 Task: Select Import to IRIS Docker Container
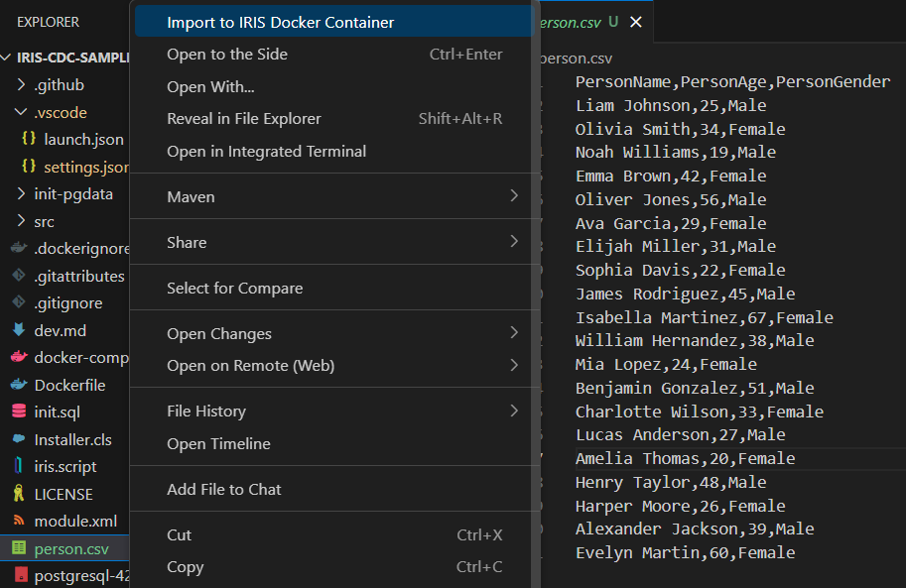[x=280, y=22]
